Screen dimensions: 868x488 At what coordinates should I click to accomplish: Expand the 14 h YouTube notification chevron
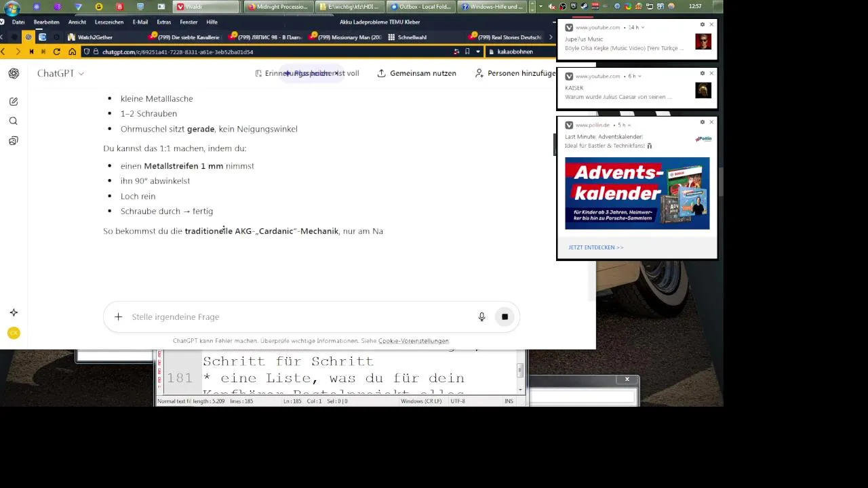(x=642, y=28)
